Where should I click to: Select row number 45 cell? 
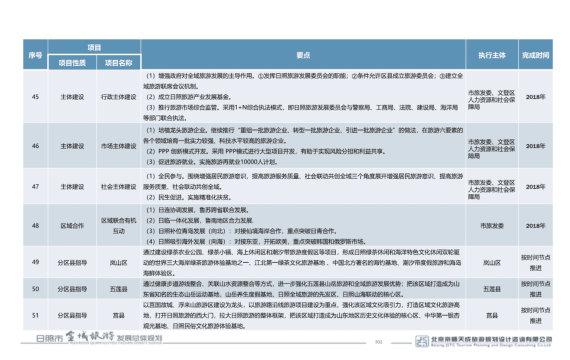(x=35, y=97)
